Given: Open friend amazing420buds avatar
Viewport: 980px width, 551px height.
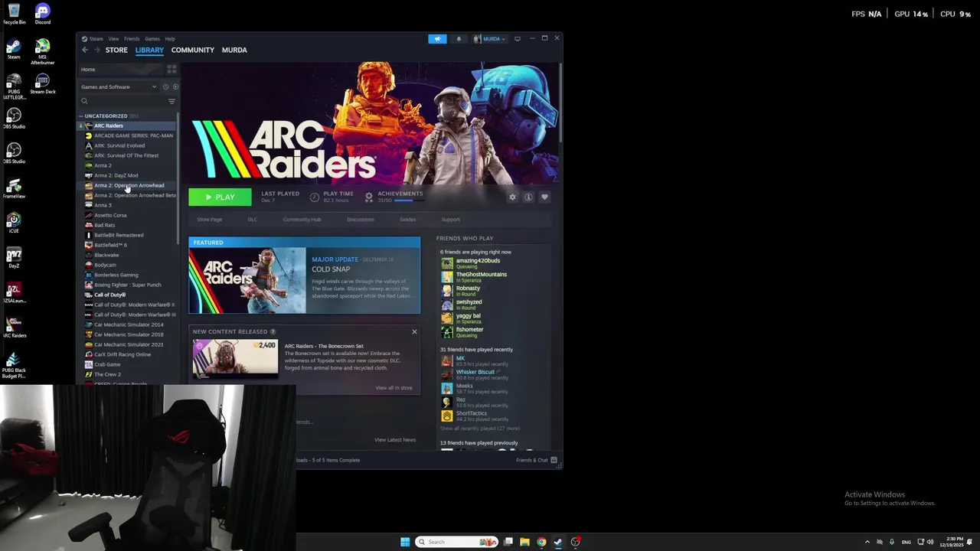Looking at the screenshot, I should [446, 263].
